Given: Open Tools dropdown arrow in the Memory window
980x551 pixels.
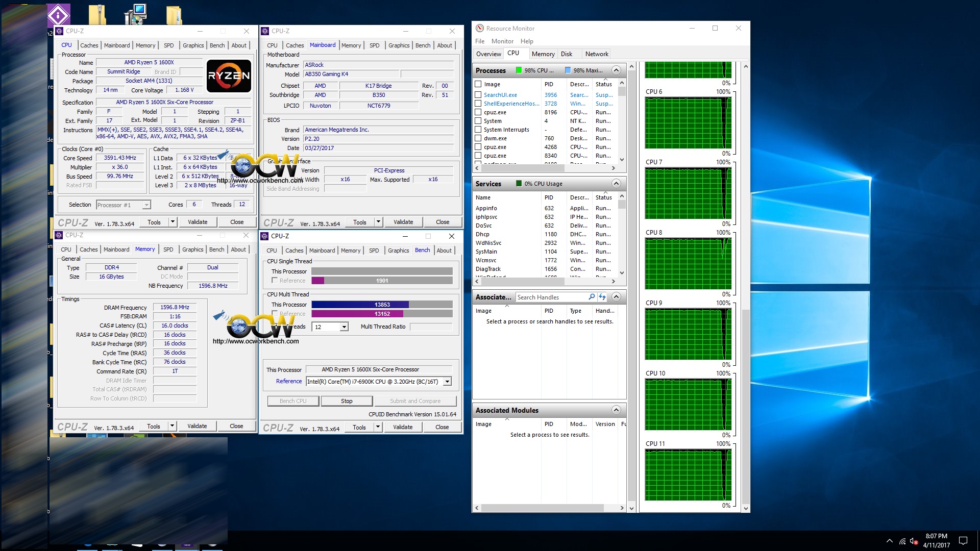Looking at the screenshot, I should (x=173, y=426).
